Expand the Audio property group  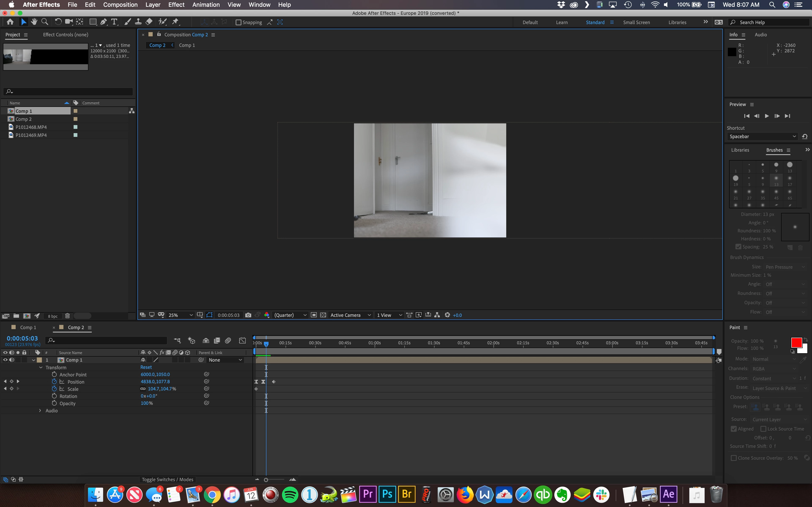point(40,410)
